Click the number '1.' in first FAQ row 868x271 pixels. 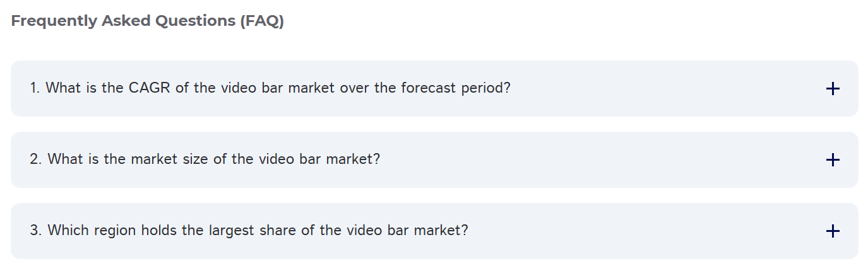click(35, 88)
